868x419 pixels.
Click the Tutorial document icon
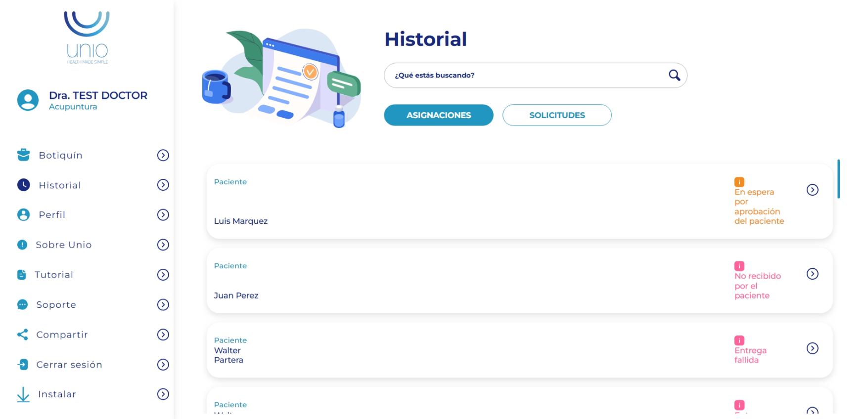coord(22,275)
